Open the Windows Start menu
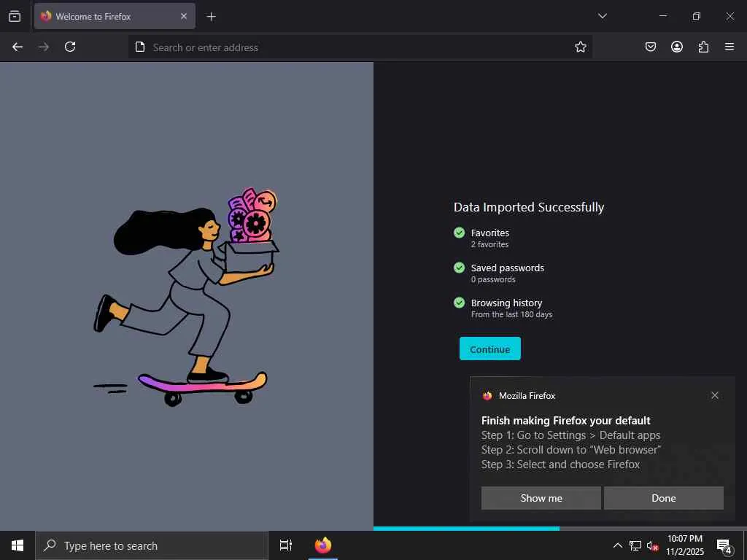 [x=18, y=545]
